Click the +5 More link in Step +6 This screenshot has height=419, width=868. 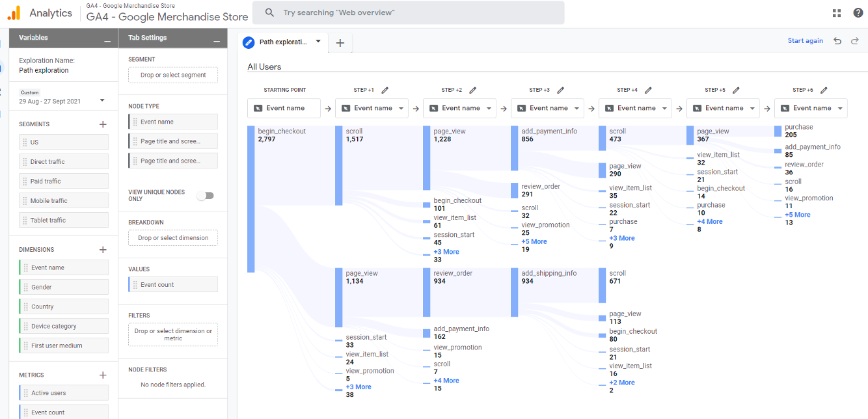(797, 215)
